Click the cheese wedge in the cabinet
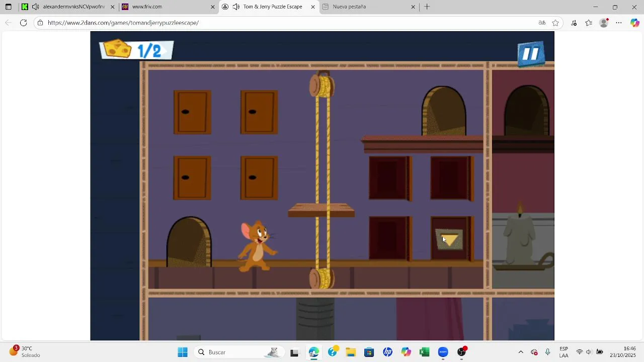Screen dimensions: 644x362 pos(449,239)
